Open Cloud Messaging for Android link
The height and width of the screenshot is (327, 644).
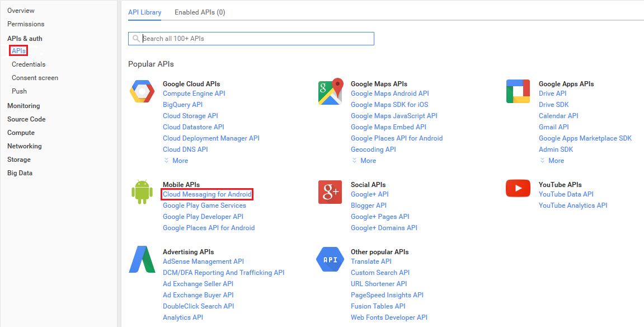tap(207, 194)
